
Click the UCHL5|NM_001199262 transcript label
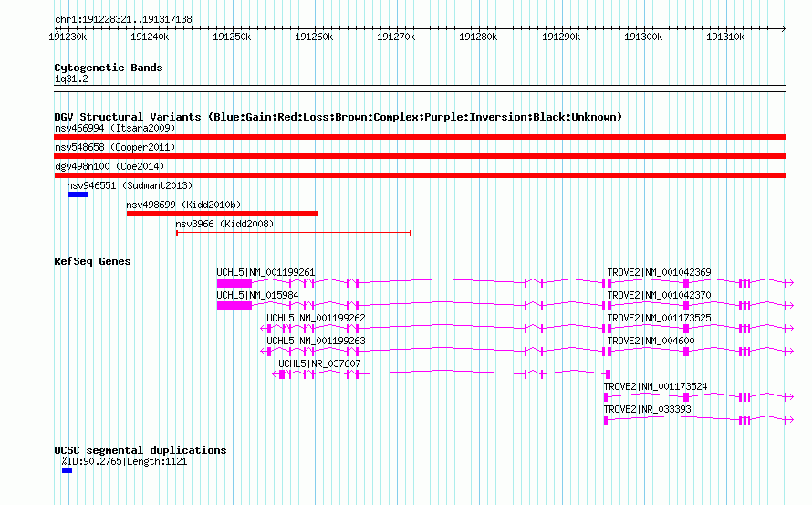(316, 318)
